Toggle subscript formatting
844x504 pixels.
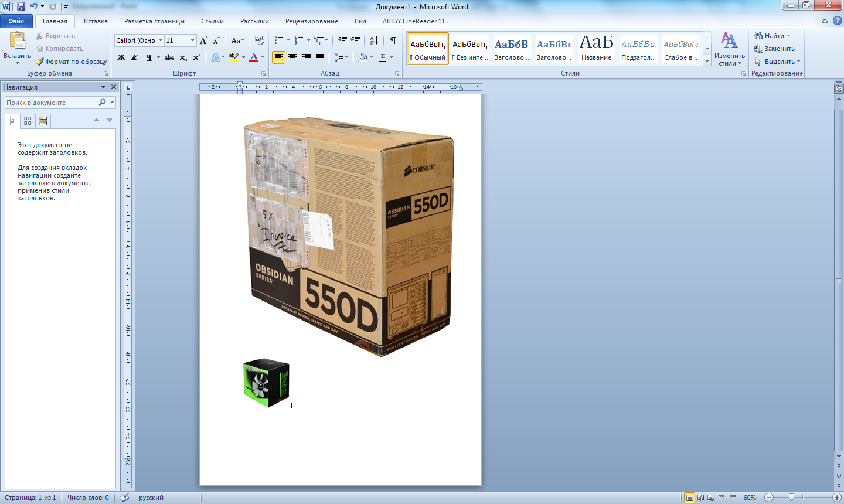point(183,57)
